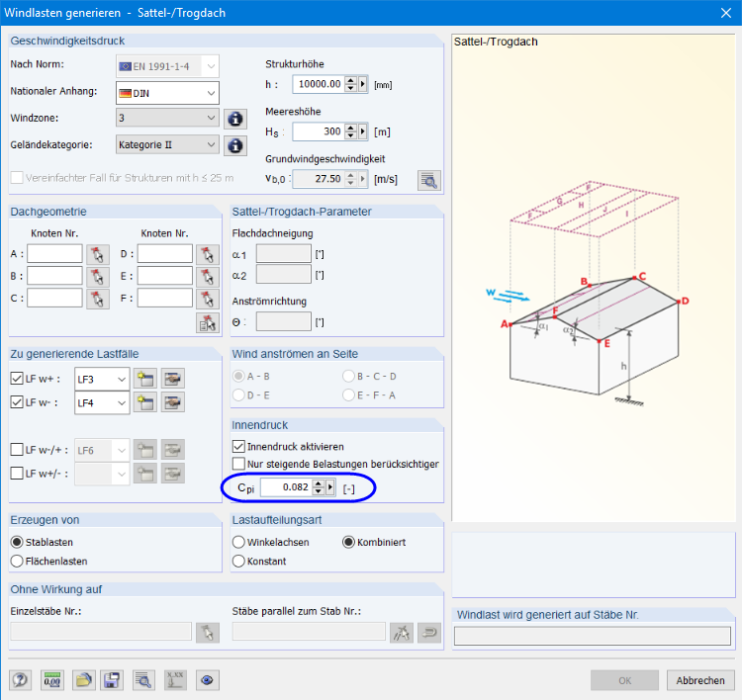Pick node B graphically

click(98, 277)
